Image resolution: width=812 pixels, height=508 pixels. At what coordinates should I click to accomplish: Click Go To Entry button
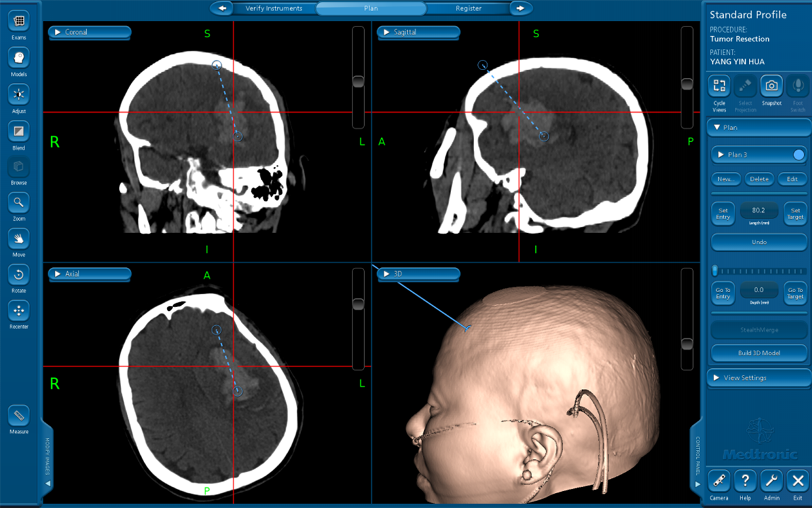click(723, 294)
